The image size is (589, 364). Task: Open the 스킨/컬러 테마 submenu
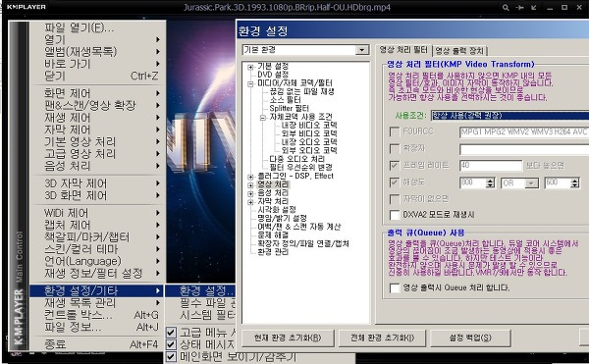(x=97, y=249)
